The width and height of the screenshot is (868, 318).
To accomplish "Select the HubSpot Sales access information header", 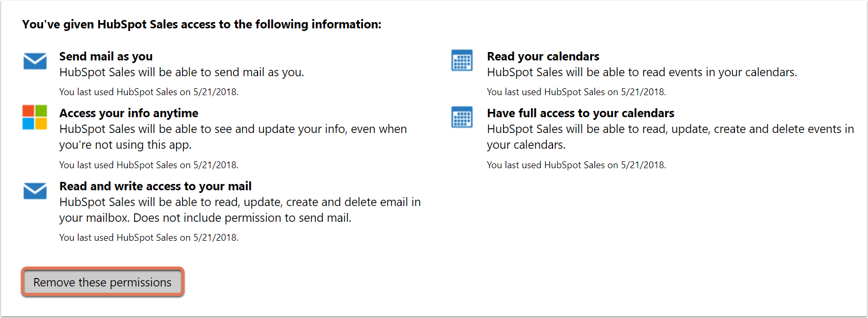I will [x=201, y=24].
